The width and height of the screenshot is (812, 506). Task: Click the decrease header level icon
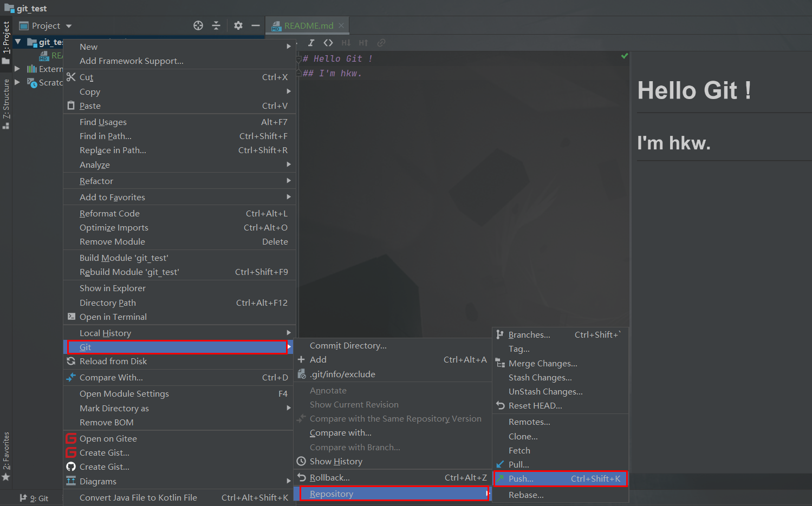coord(346,43)
